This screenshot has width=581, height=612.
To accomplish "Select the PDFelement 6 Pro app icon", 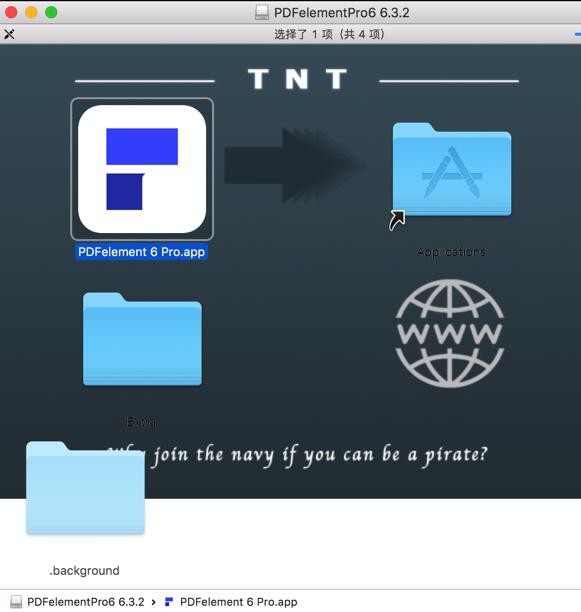I will (142, 169).
